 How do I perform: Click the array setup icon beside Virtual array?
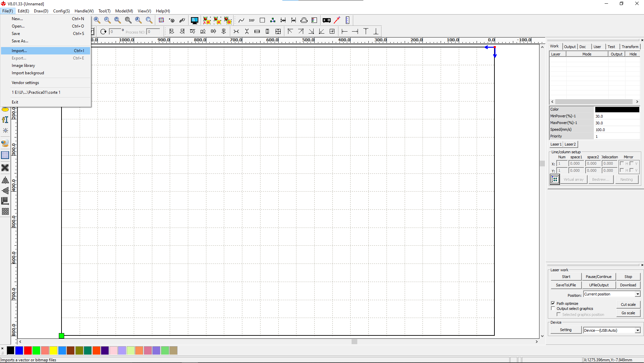(555, 179)
